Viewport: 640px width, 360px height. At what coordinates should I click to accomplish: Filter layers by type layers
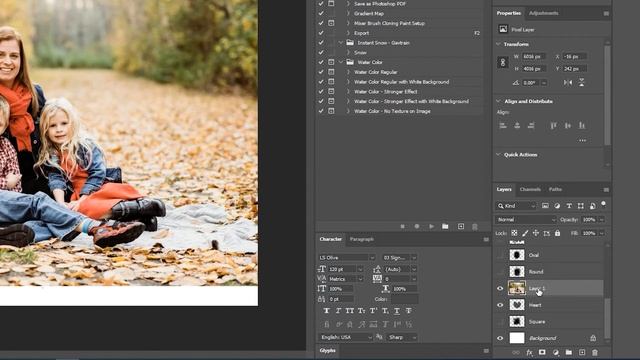point(569,206)
